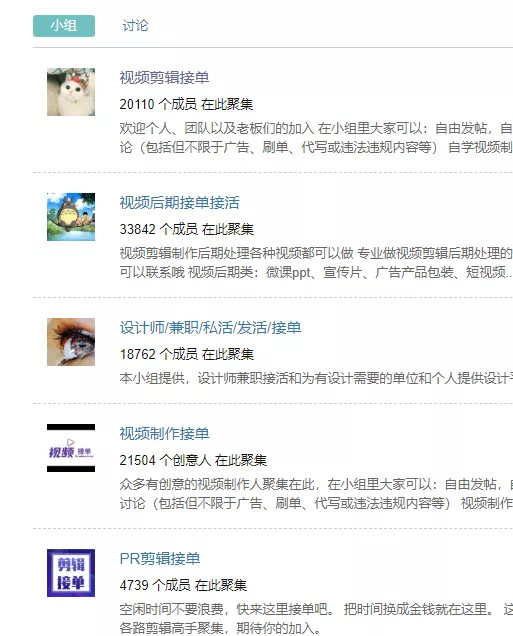Click the 33842 个成员 member count
Screen dimensions: 513x636
[159, 229]
